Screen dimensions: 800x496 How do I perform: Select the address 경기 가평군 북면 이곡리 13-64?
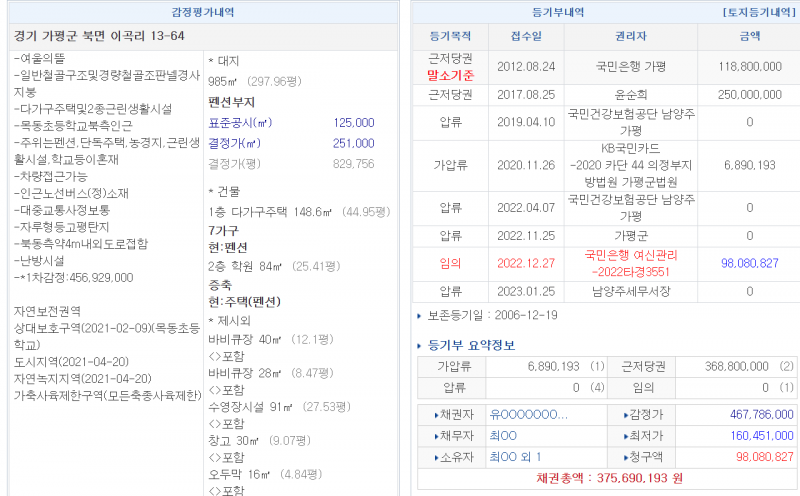click(x=100, y=37)
